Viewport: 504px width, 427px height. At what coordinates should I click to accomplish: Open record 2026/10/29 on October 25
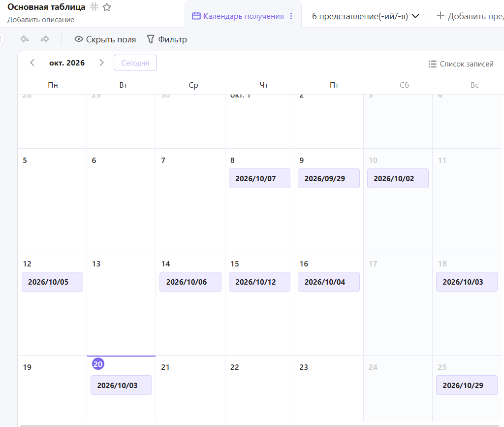pyautogui.click(x=467, y=385)
